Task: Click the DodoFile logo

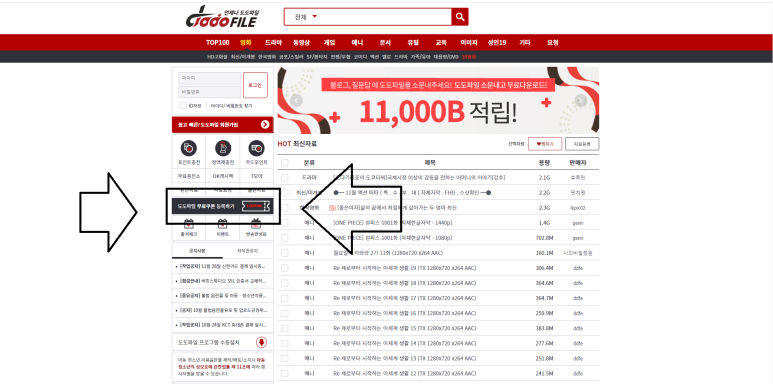Action: click(223, 18)
